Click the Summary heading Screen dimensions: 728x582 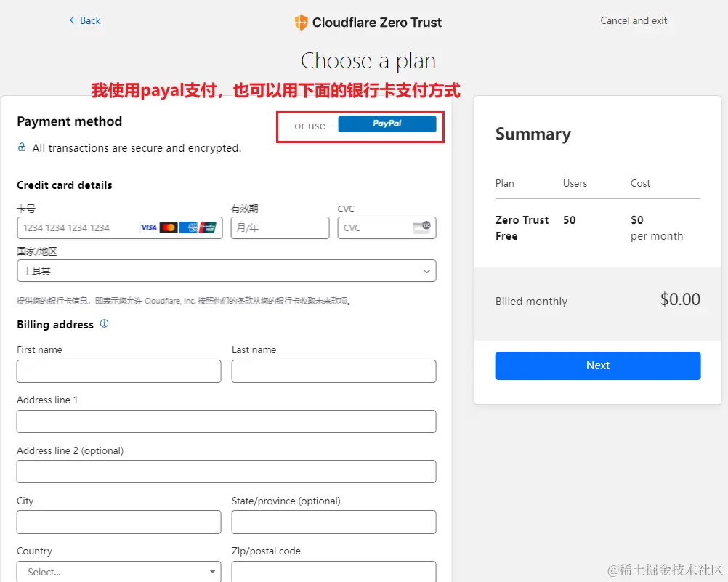click(533, 134)
